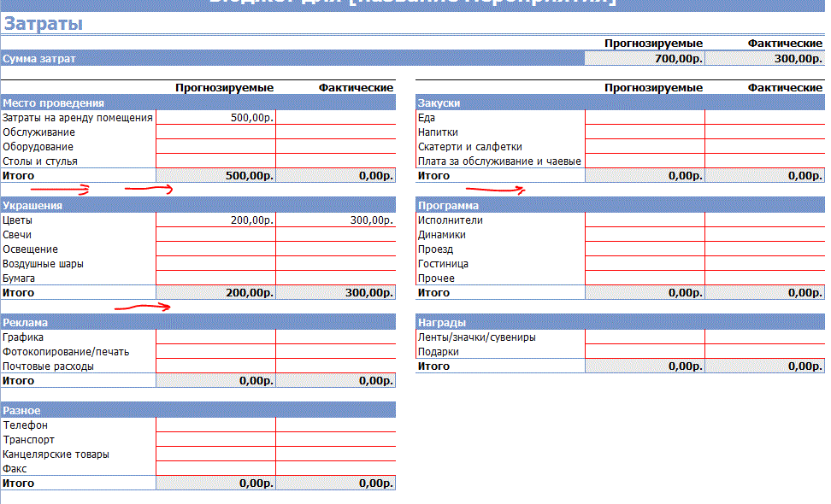Select projected 0,00р. total of 'Награды'
Image resolution: width=831 pixels, height=504 pixels.
(645, 366)
